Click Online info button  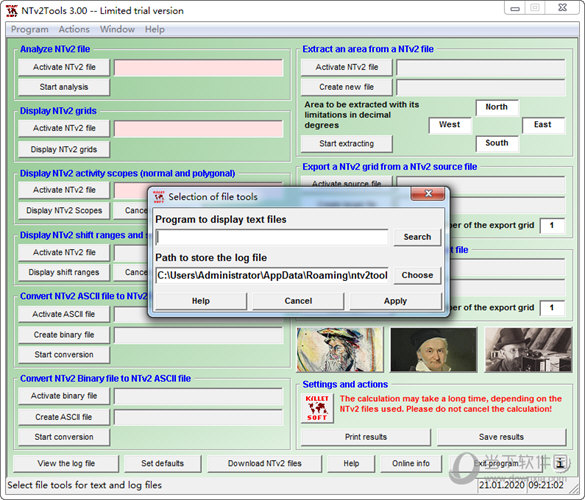click(x=411, y=463)
